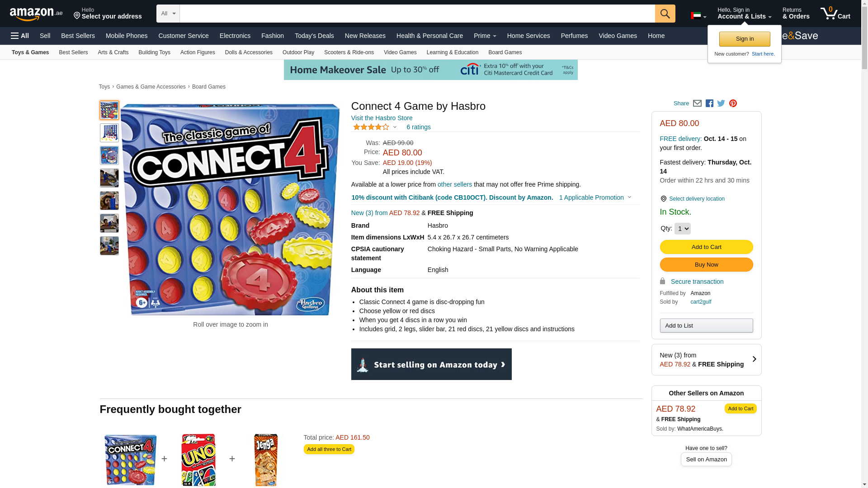Screen dimensions: 868x488
Task: Expand the star rating breakdown arrow
Action: click(395, 127)
